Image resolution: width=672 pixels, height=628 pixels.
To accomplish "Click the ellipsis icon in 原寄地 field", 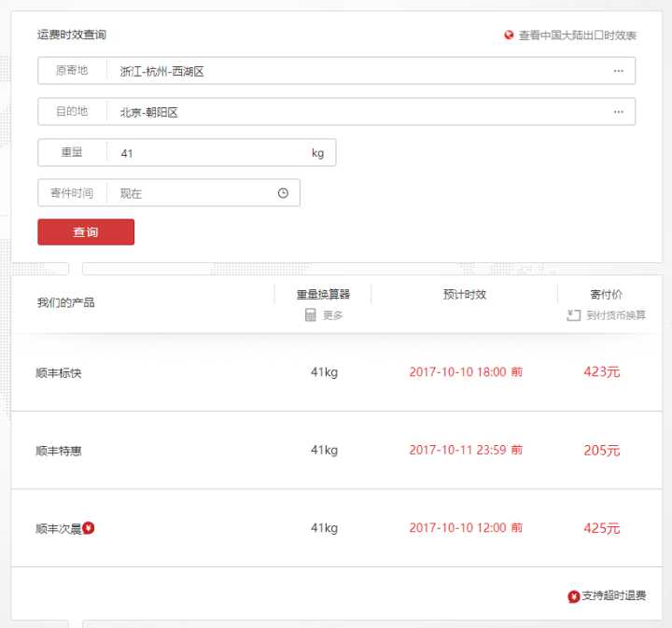I will point(618,71).
